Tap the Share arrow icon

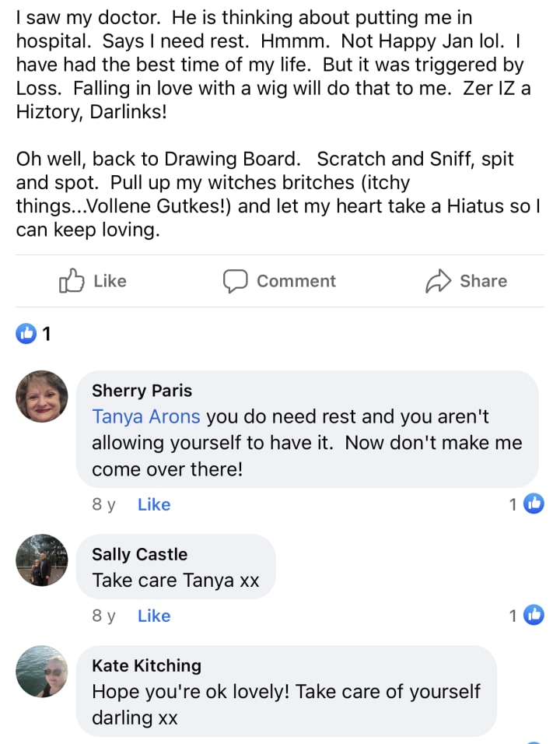(439, 281)
